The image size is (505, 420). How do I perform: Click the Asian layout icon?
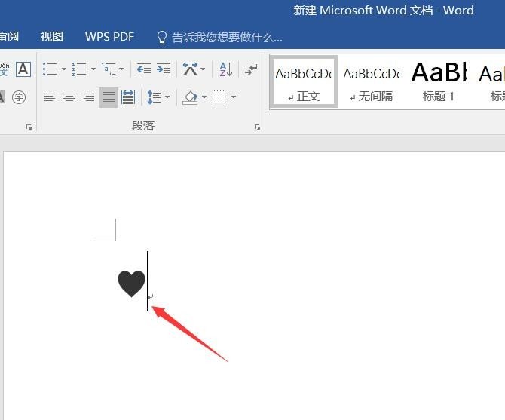click(191, 69)
